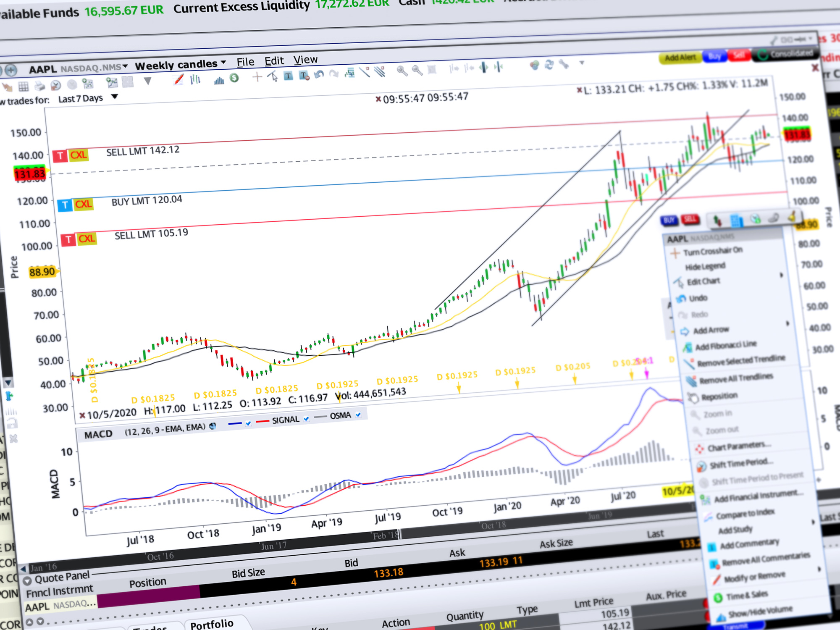The width and height of the screenshot is (840, 630).
Task: Click the yellow Add Alert button
Action: pyautogui.click(x=680, y=58)
